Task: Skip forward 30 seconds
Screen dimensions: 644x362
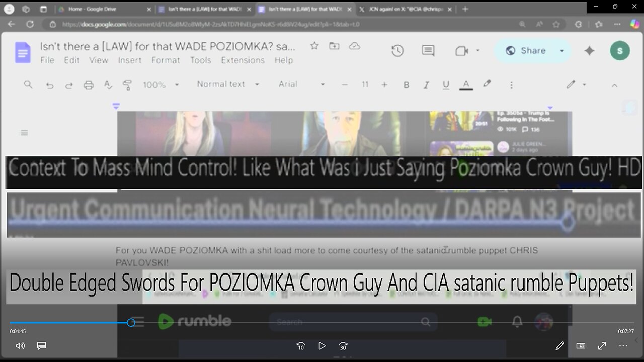Action: tap(343, 346)
